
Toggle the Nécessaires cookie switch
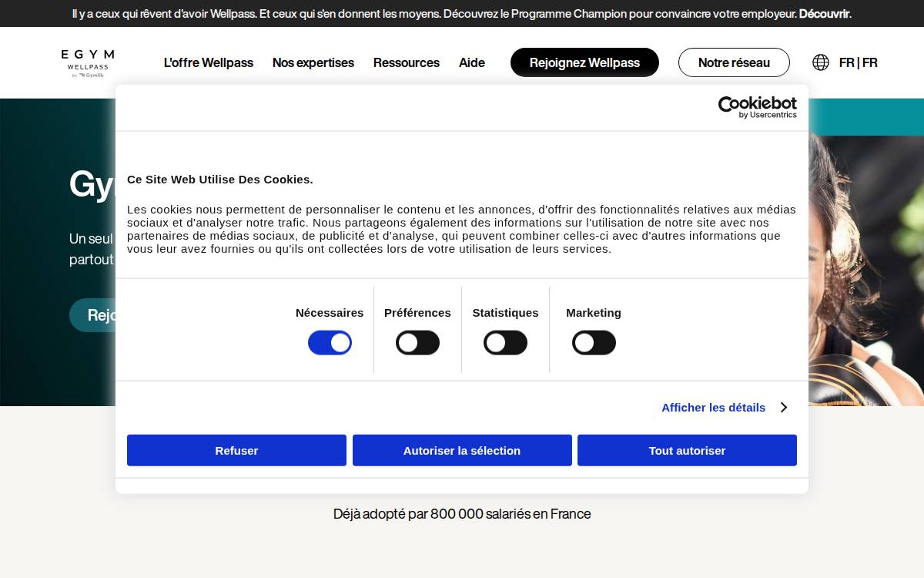[330, 343]
